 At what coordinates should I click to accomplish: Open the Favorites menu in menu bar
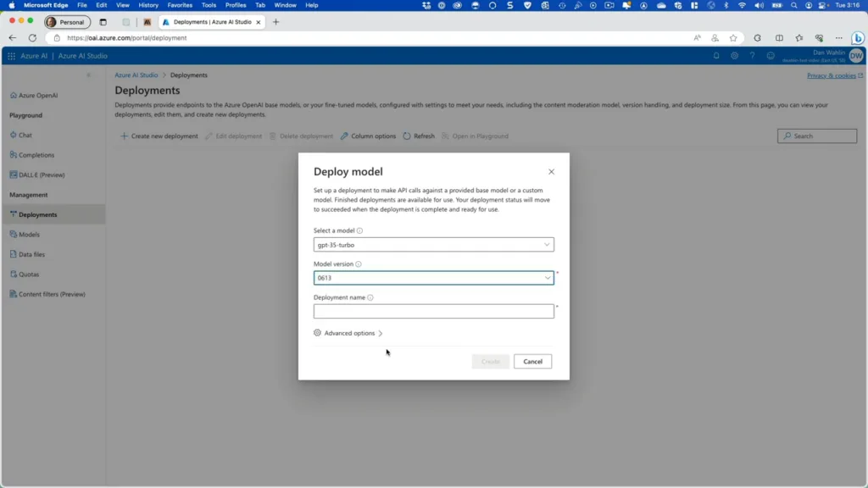tap(179, 5)
